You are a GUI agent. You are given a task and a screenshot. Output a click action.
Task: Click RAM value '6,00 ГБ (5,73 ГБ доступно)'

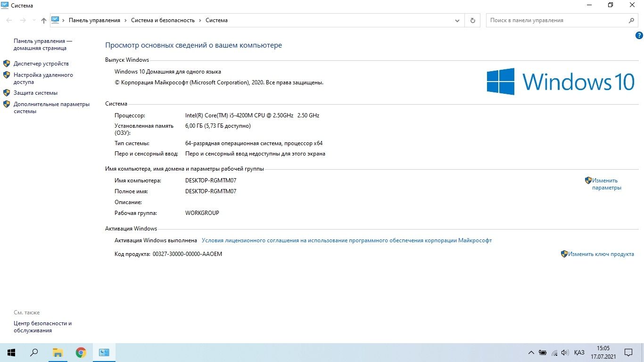coord(218,126)
